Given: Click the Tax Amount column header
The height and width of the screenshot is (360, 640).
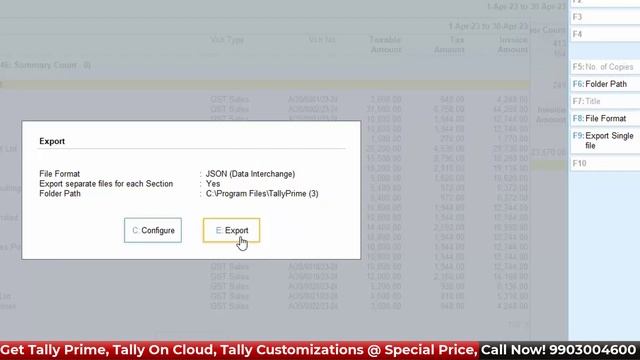Looking at the screenshot, I should point(449,45).
